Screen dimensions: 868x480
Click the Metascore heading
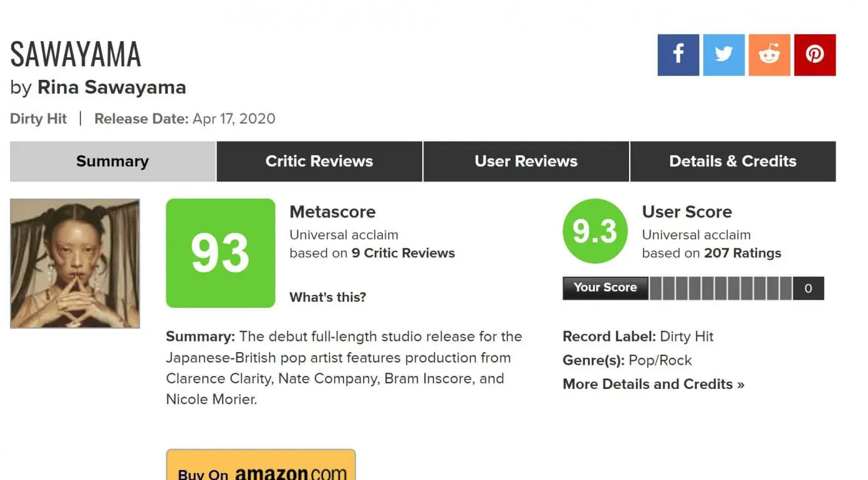332,212
